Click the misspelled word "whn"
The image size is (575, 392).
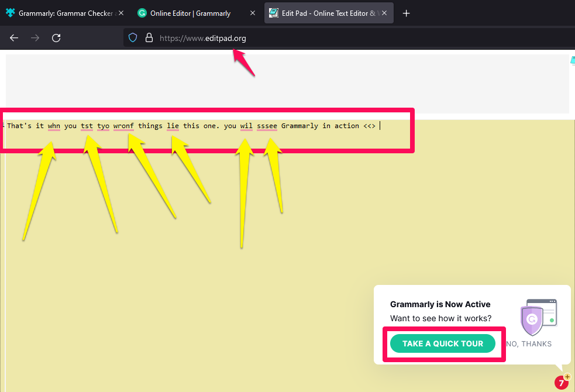(x=54, y=126)
